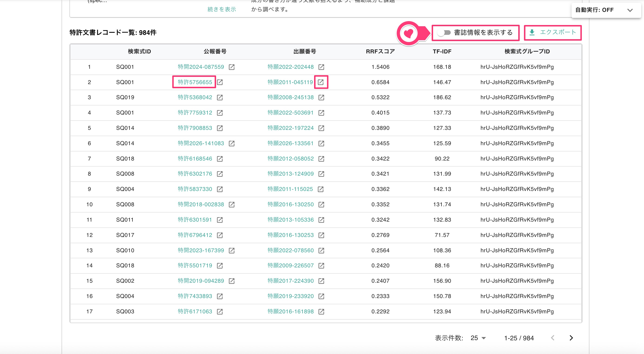Image resolution: width=644 pixels, height=354 pixels.
Task: Open external link icon beside 特開2024-087559
Action: [x=231, y=67]
